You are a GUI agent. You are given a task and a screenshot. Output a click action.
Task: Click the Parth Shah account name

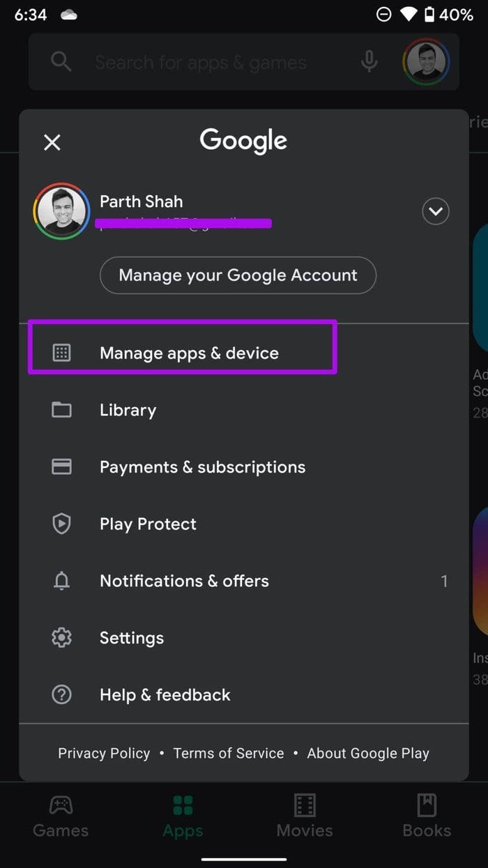(142, 201)
